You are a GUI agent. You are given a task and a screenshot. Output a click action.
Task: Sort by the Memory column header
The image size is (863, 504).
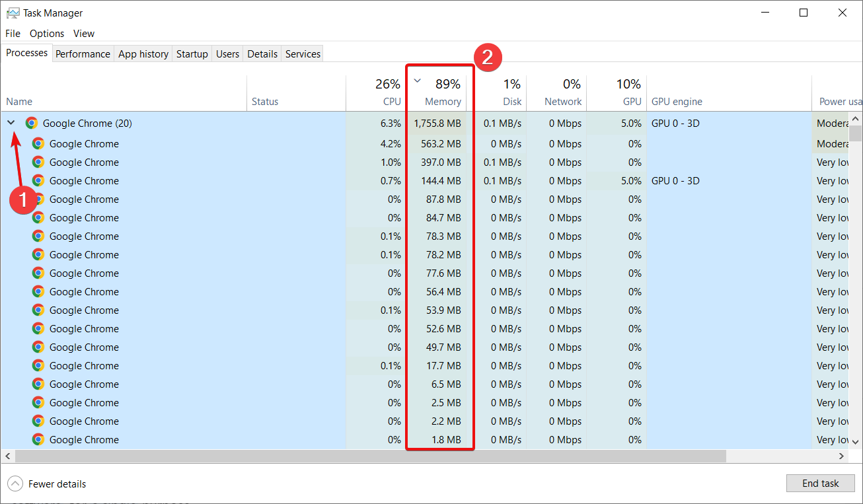pos(436,93)
